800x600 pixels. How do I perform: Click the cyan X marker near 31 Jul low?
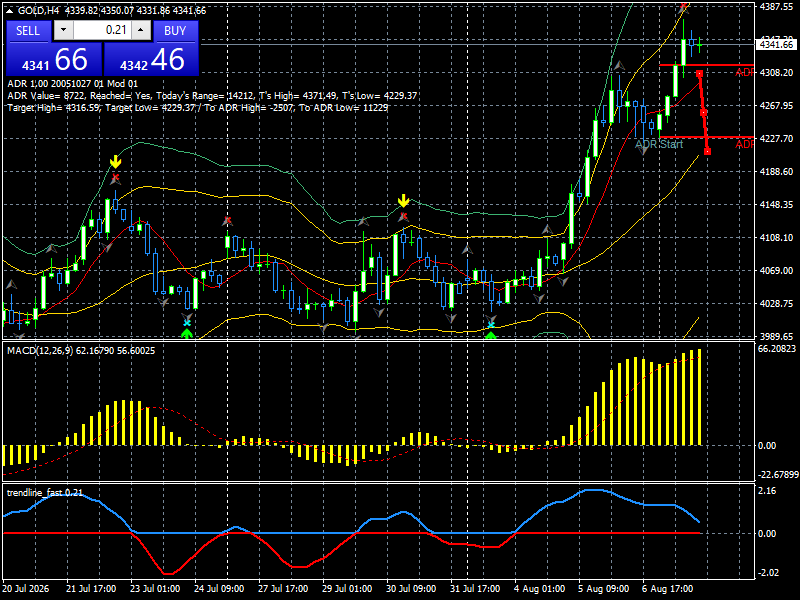coord(491,324)
